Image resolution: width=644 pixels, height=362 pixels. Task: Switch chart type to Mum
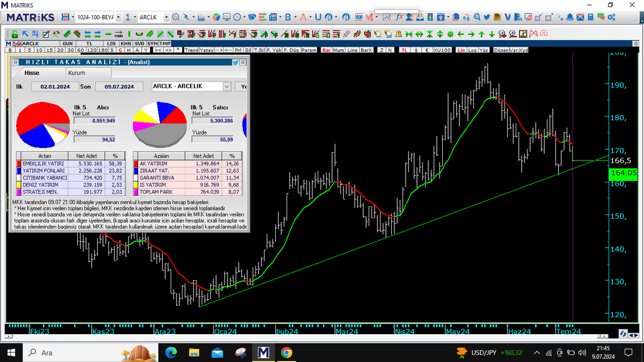tap(339, 50)
